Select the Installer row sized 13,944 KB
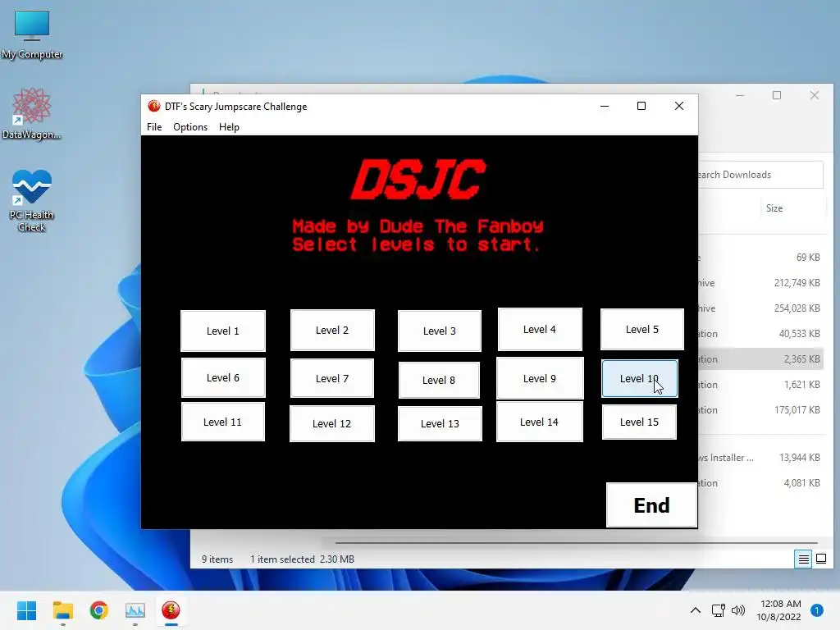 point(760,458)
